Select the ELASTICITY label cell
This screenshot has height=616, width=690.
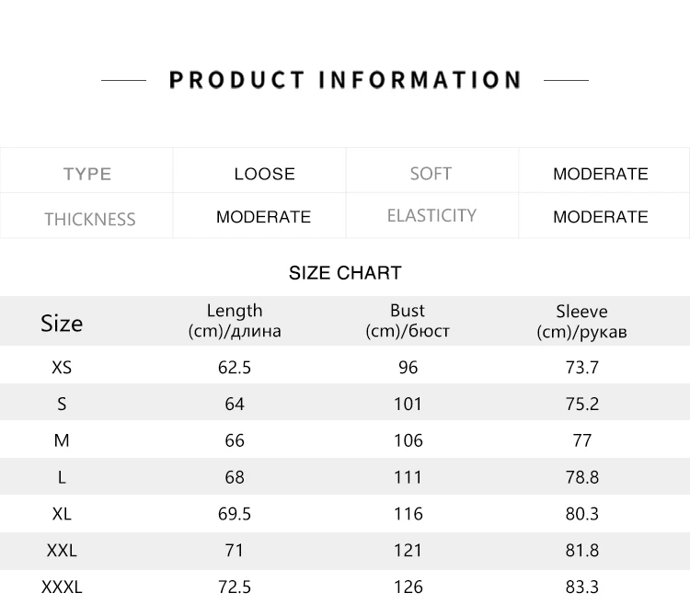click(431, 215)
